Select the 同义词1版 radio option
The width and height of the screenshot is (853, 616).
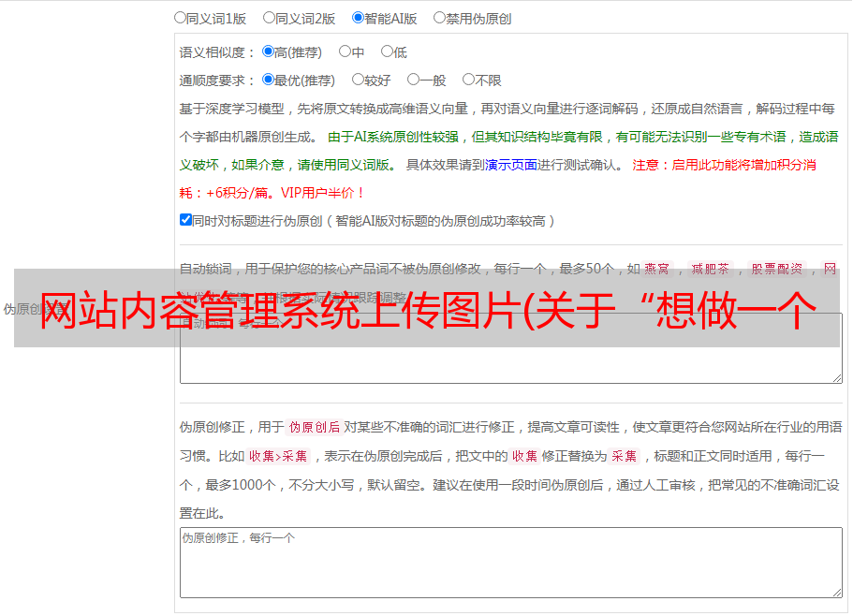(180, 18)
